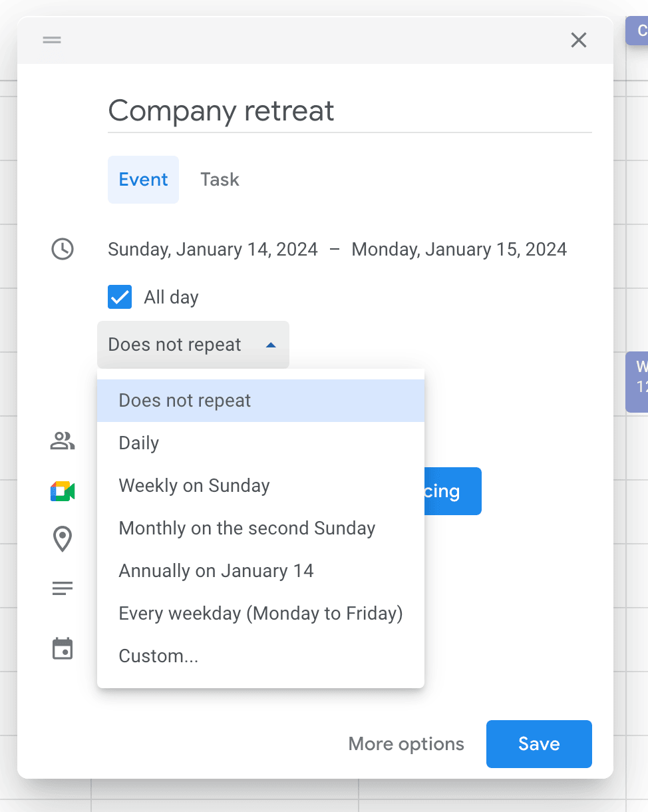The height and width of the screenshot is (812, 648).
Task: Pick Monthly on the second Sunday
Action: coord(247,528)
